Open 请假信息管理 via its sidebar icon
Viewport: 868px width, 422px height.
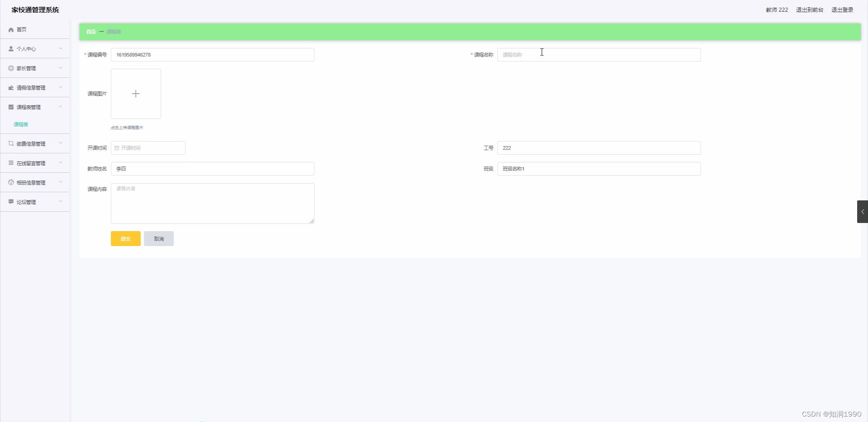pos(10,88)
